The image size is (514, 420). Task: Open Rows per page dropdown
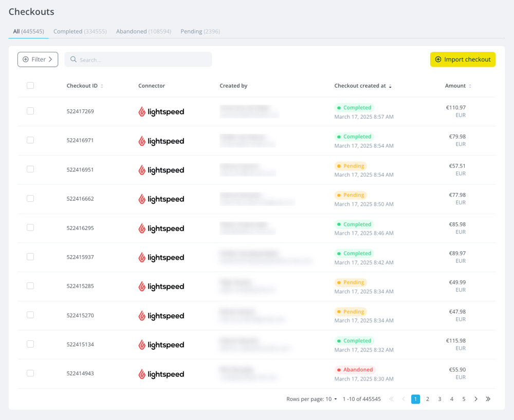[331, 399]
